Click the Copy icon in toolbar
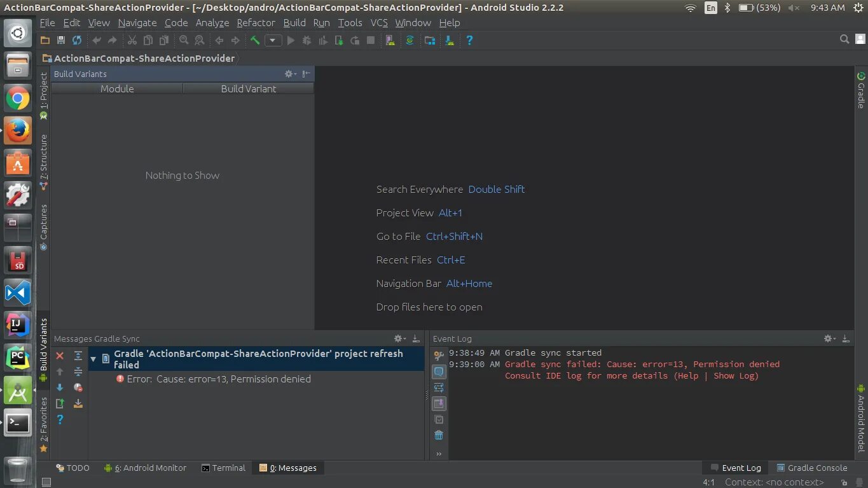The image size is (868, 488). pos(148,40)
